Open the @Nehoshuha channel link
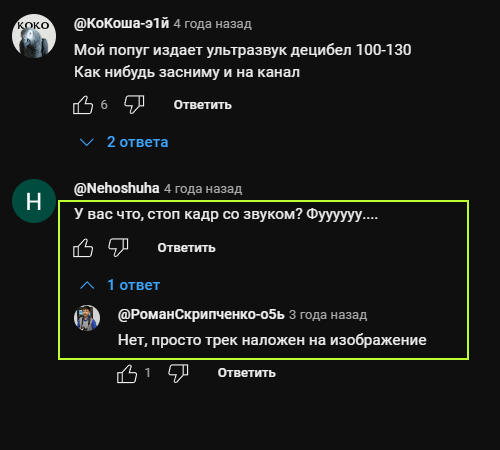500x450 pixels. click(x=116, y=188)
